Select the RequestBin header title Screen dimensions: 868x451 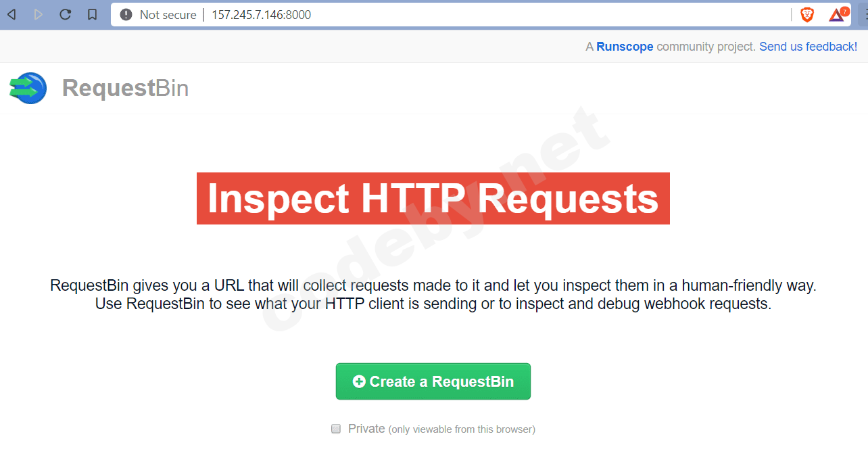125,88
